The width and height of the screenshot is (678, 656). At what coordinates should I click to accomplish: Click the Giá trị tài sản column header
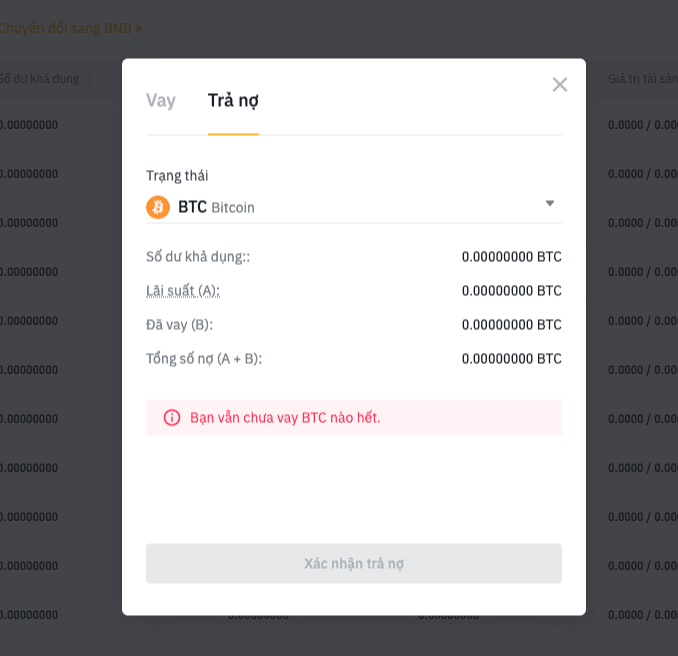tap(643, 79)
